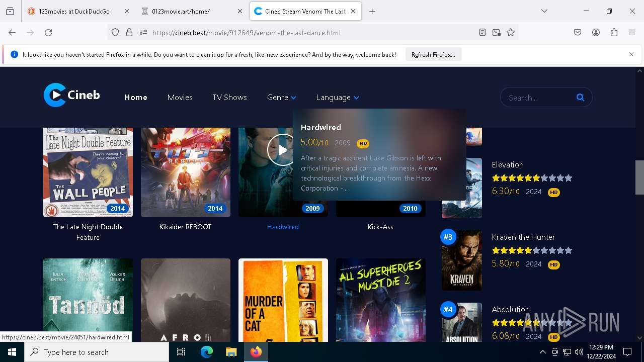Open the list all tabs dropdown

coord(544,11)
